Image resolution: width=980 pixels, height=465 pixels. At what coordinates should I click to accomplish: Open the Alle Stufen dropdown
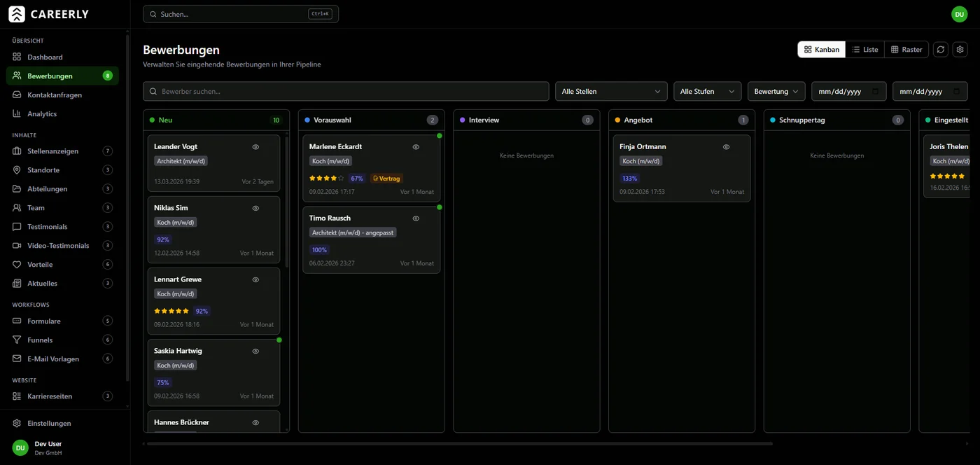tap(707, 92)
